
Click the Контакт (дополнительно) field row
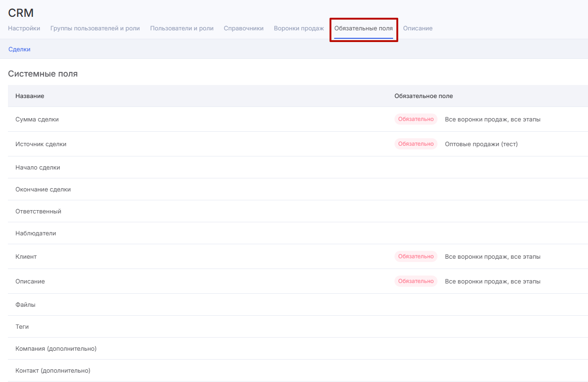pyautogui.click(x=53, y=370)
